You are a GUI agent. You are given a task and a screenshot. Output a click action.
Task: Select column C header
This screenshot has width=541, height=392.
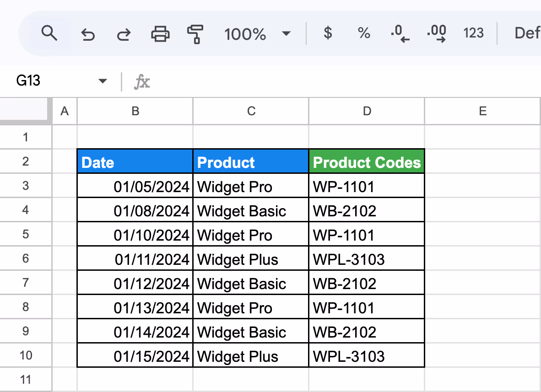pyautogui.click(x=251, y=111)
